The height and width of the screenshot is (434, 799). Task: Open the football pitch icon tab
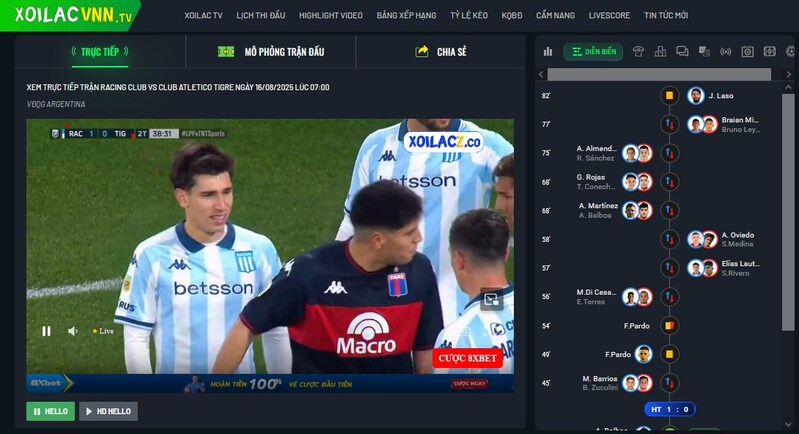point(769,51)
